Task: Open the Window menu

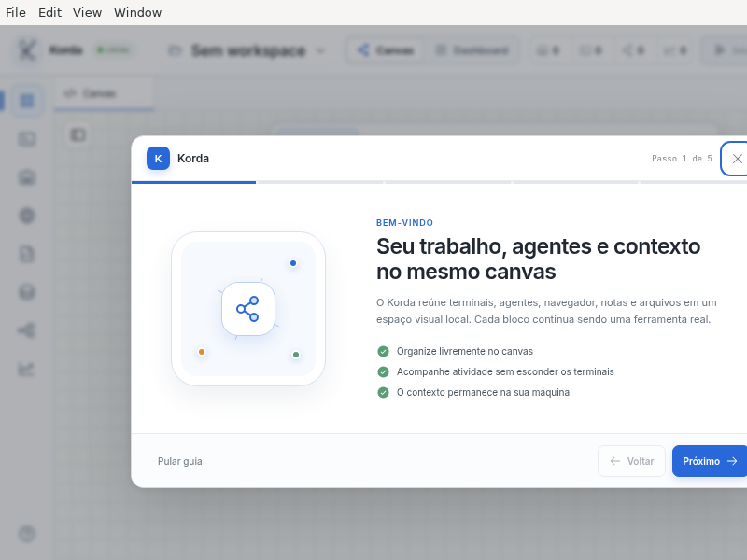Action: pyautogui.click(x=137, y=12)
